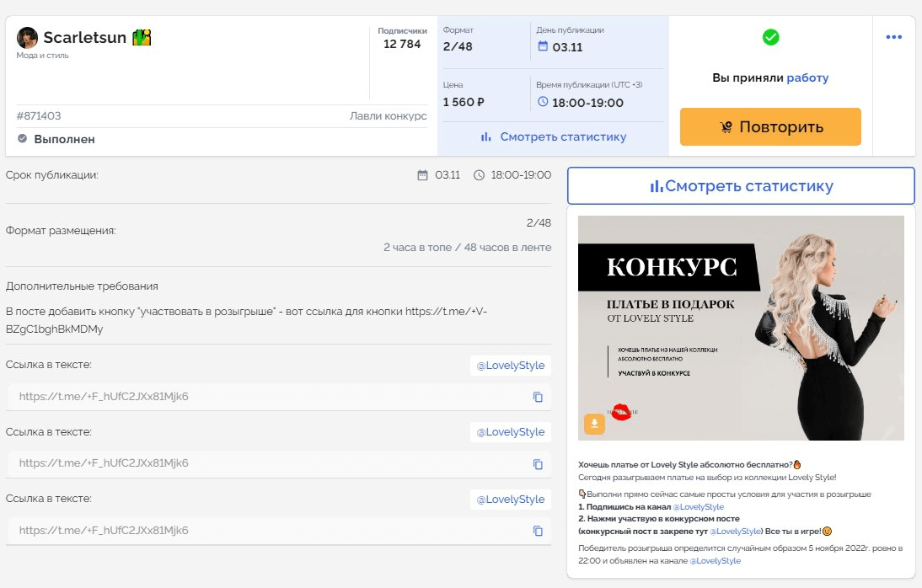This screenshot has width=922, height=588.
Task: Click the t.me button link in requirements text
Action: pyautogui.click(x=246, y=320)
